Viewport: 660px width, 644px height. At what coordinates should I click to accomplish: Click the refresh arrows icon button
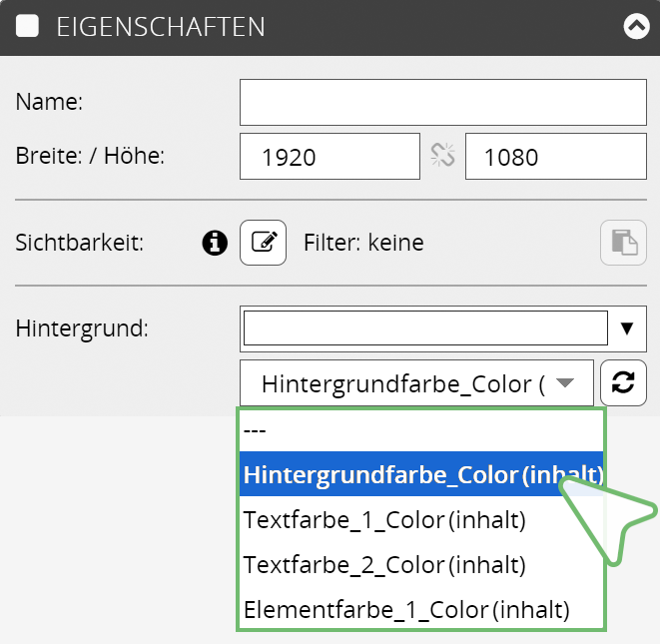(623, 383)
